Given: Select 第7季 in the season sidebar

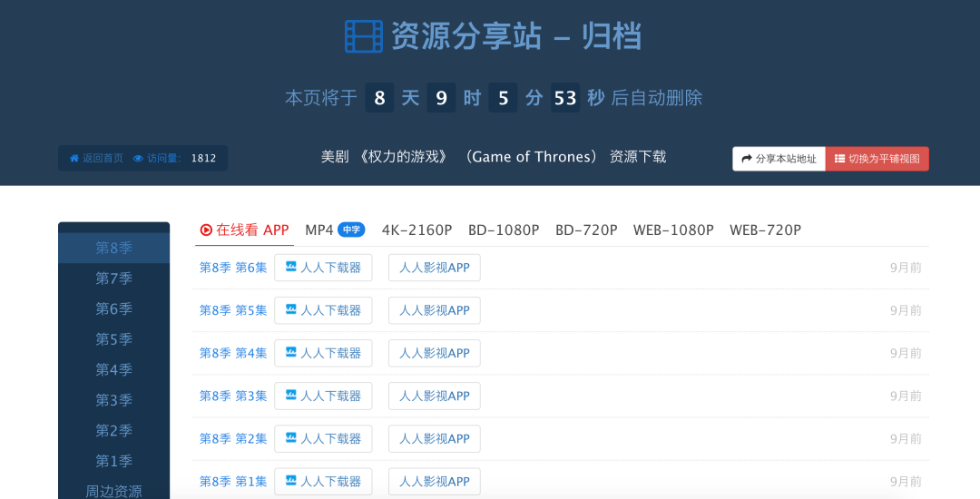Looking at the screenshot, I should point(113,279).
